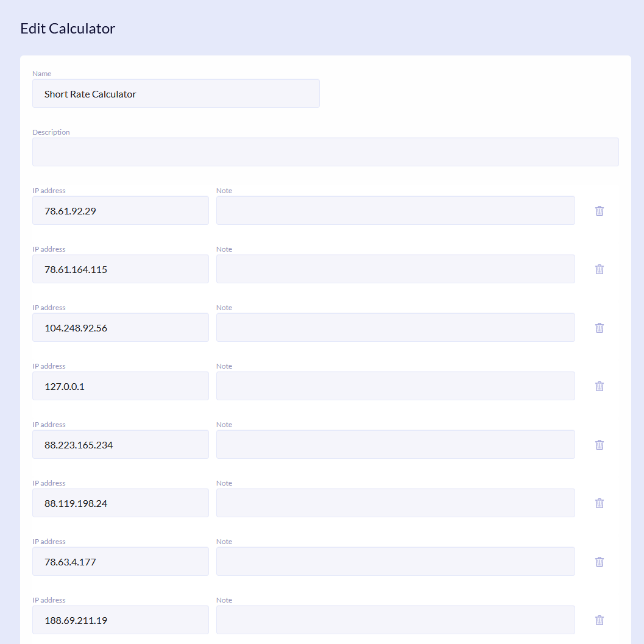Click the Name field containing Short Rate Calculator
644x644 pixels.
pyautogui.click(x=175, y=93)
